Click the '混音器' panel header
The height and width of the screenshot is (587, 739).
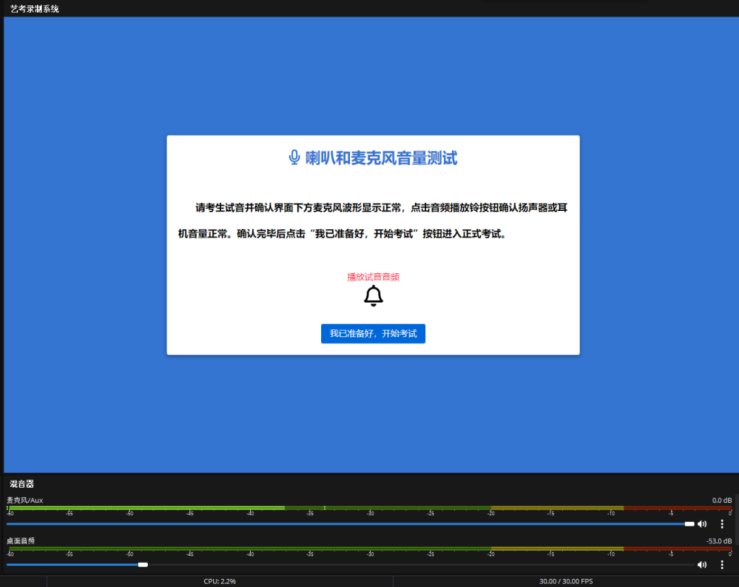[x=22, y=484]
